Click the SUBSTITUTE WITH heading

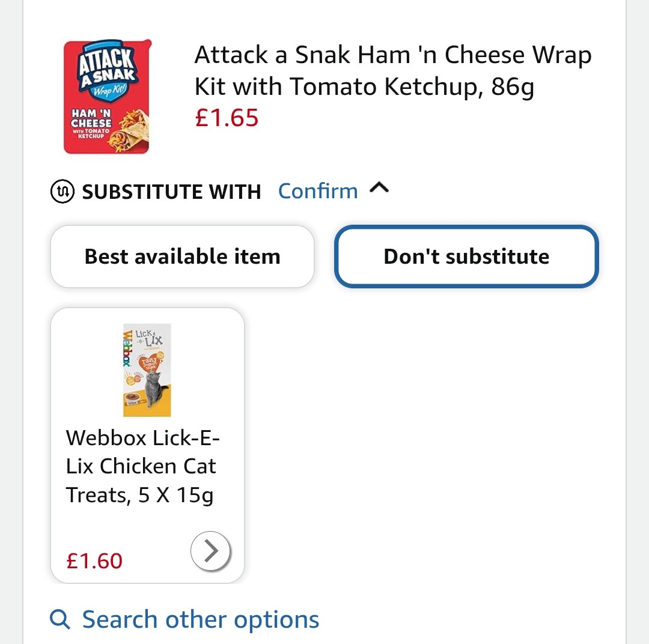click(x=171, y=192)
